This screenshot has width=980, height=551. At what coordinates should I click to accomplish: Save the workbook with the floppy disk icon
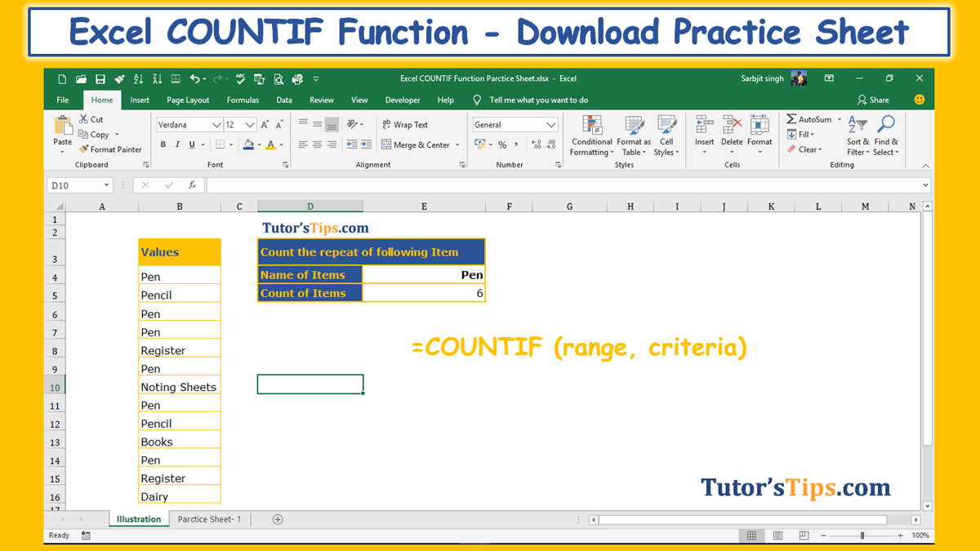(x=100, y=79)
